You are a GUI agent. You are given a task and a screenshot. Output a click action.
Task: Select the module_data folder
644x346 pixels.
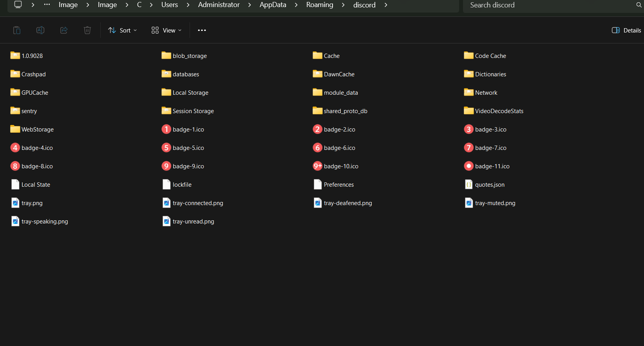point(335,92)
